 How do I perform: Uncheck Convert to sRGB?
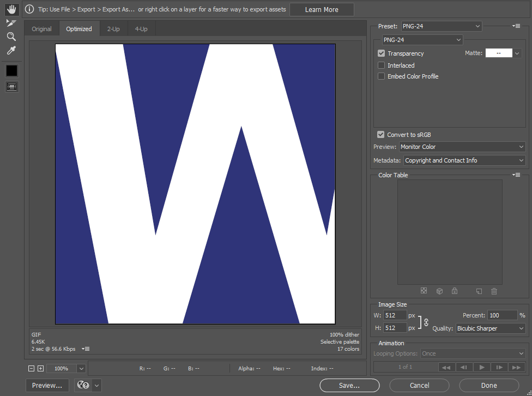click(x=380, y=135)
